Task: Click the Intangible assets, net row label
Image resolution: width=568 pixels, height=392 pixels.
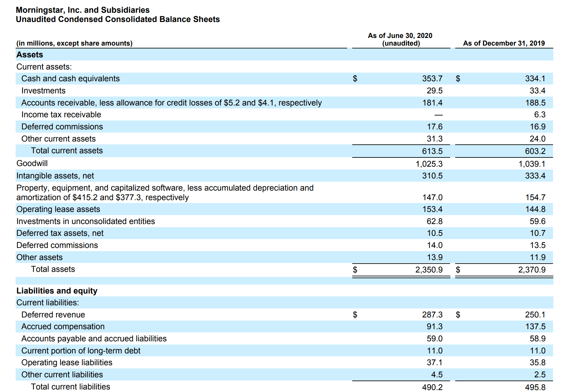Action: click(x=55, y=176)
